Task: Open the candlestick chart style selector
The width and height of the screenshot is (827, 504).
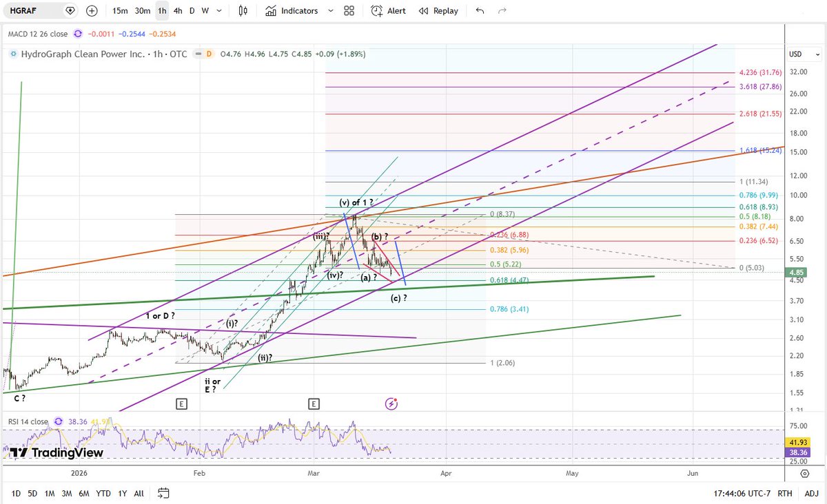Action: click(242, 11)
